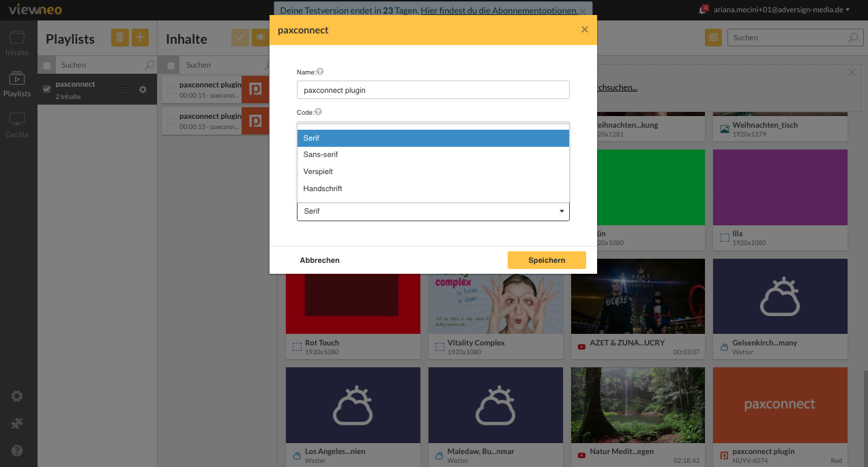Select the Maledaw weather thumbnail
Image resolution: width=868 pixels, height=467 pixels.
click(496, 405)
